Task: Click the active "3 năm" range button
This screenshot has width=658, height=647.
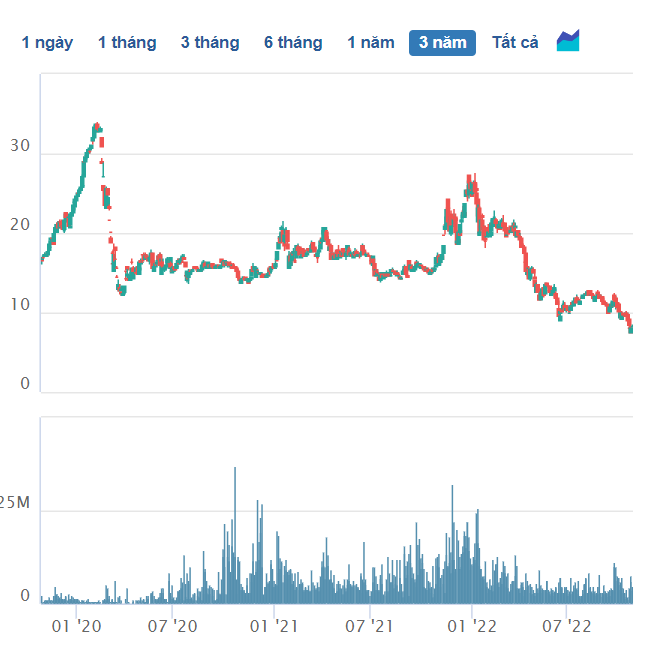Action: click(x=442, y=43)
